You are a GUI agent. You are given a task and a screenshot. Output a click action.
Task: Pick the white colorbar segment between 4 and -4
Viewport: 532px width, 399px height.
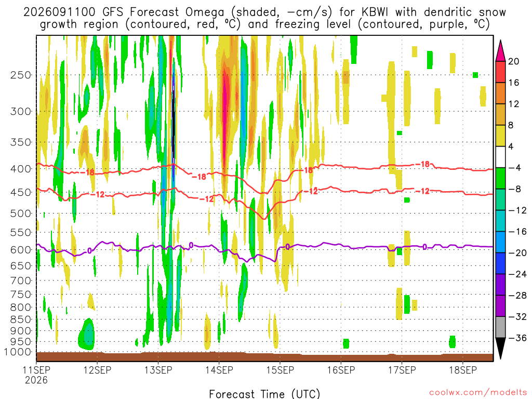click(x=500, y=157)
